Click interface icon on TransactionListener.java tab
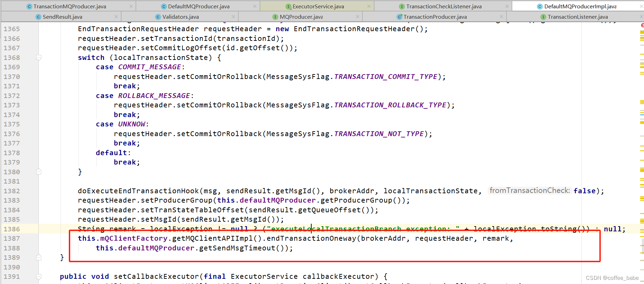Screen dimensions: 644x284 point(543,17)
